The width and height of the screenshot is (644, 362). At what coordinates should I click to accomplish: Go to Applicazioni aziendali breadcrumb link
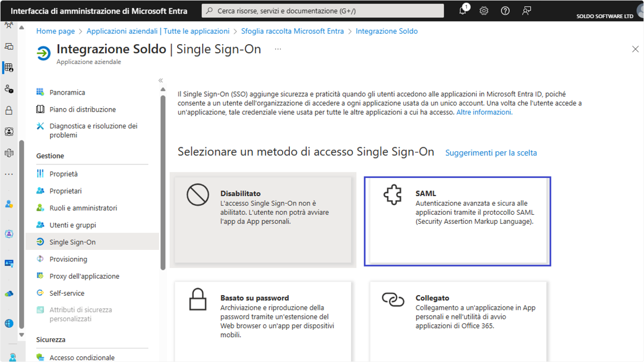tap(158, 31)
